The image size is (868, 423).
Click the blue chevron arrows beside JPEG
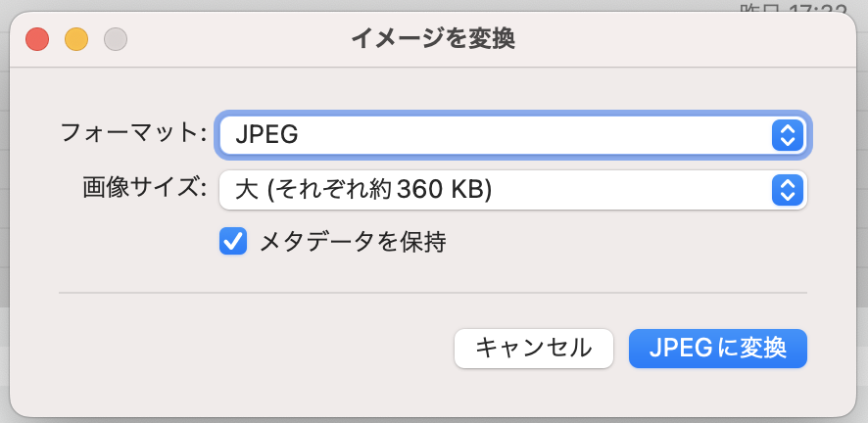788,135
